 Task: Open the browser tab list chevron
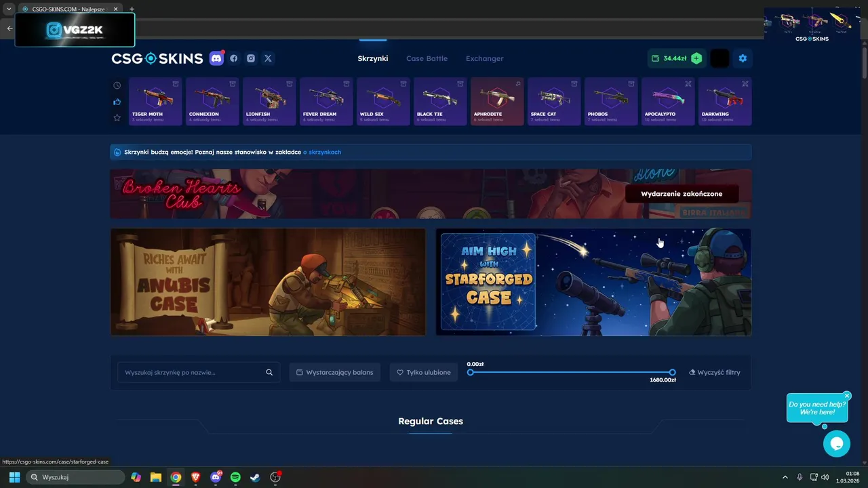[x=9, y=9]
